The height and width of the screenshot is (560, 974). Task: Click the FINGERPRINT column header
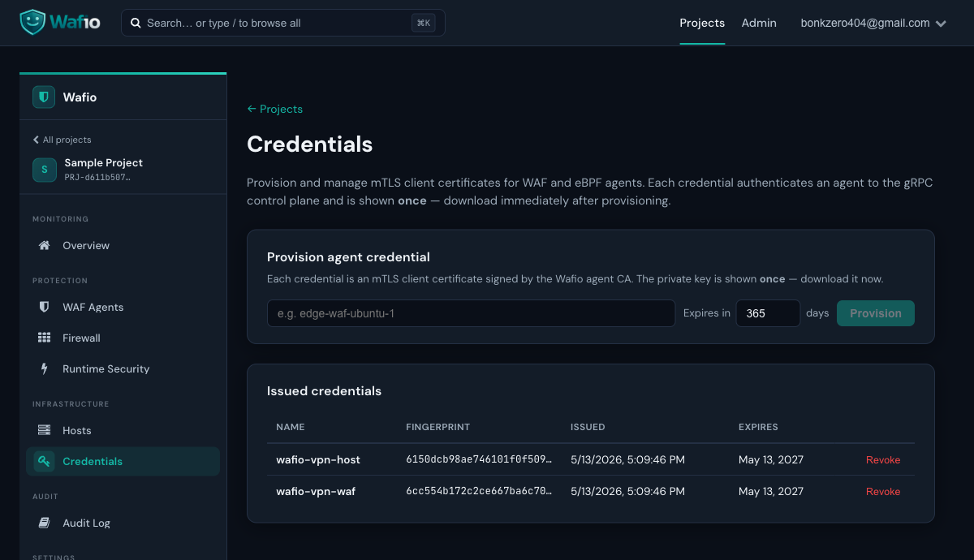coord(438,427)
